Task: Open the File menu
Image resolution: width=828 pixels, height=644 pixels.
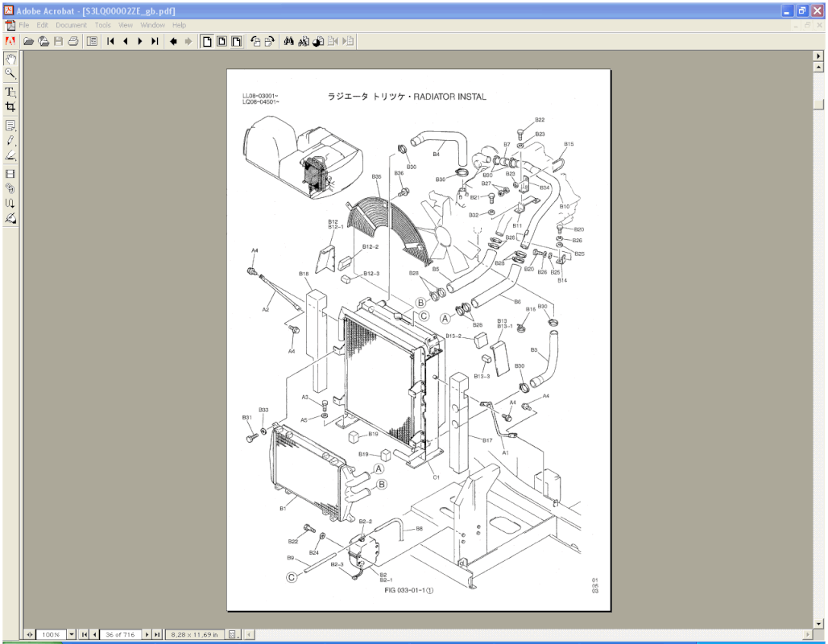Action: click(x=24, y=25)
